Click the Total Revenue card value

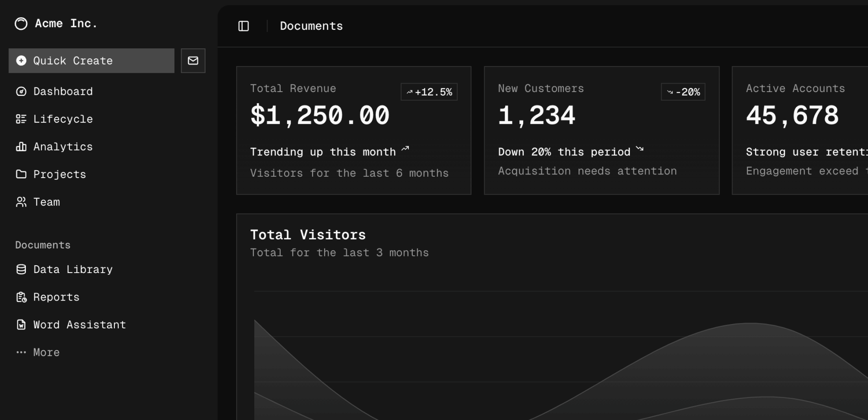(320, 114)
